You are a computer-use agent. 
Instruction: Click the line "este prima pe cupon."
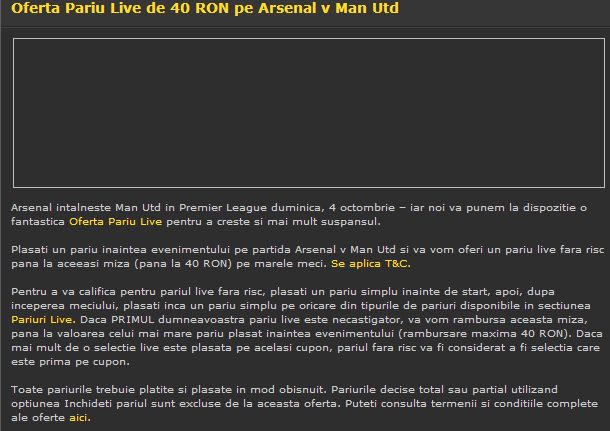[70, 362]
